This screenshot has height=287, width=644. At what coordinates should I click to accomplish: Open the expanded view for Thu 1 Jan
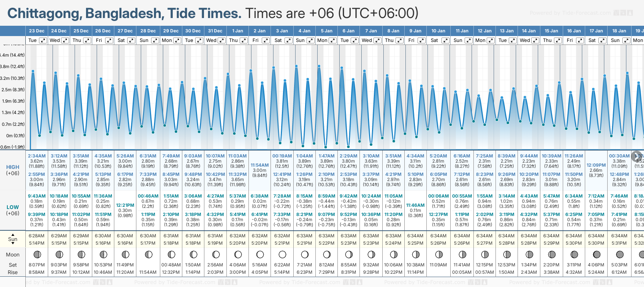244,40
